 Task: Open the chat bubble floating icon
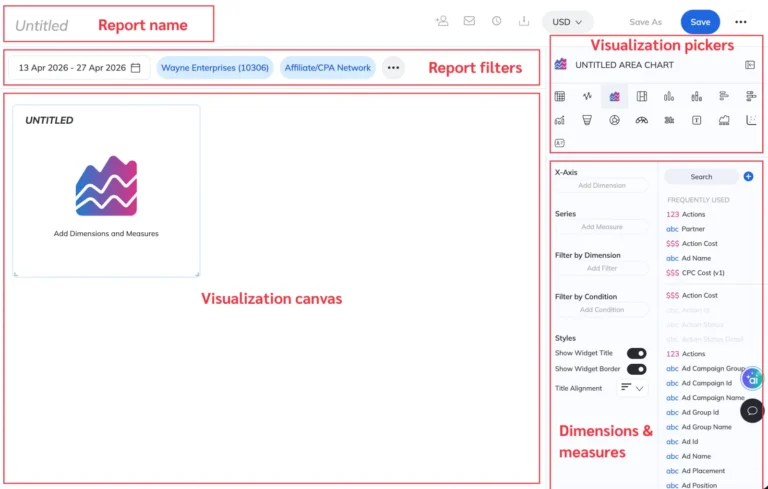(752, 411)
